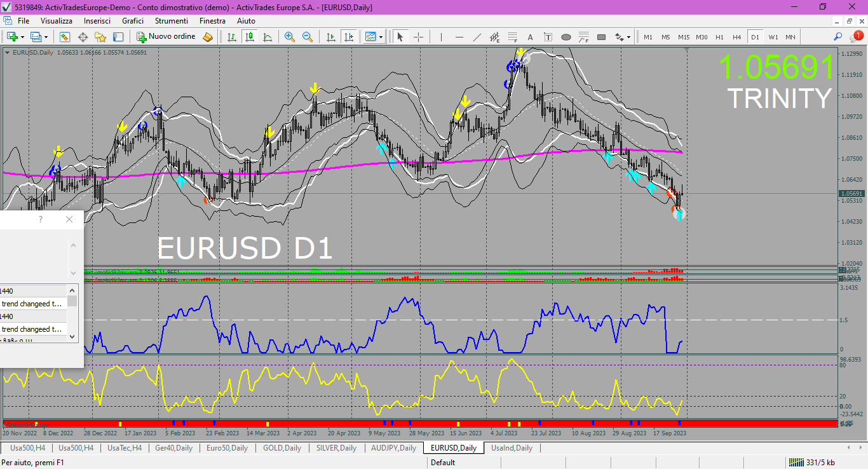The height and width of the screenshot is (469, 868).
Task: Click the dialog help question mark
Action: pos(41,219)
